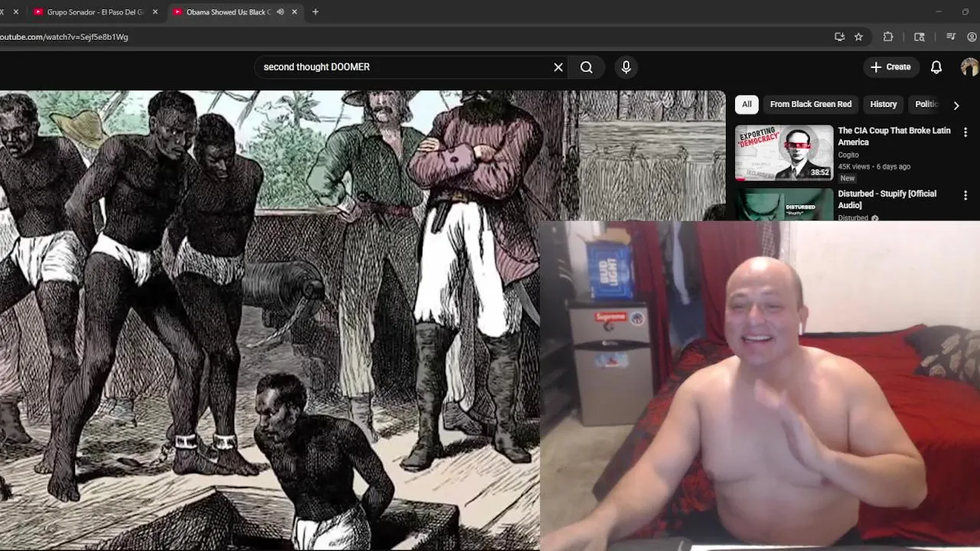Install app icon in address bar
980x551 pixels.
coord(840,37)
